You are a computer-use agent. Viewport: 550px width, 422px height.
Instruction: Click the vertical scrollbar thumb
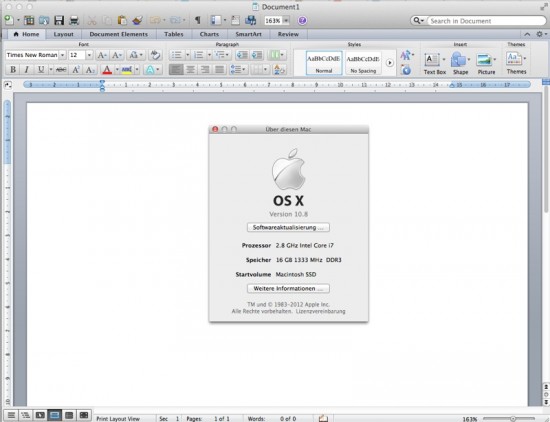coord(546,149)
